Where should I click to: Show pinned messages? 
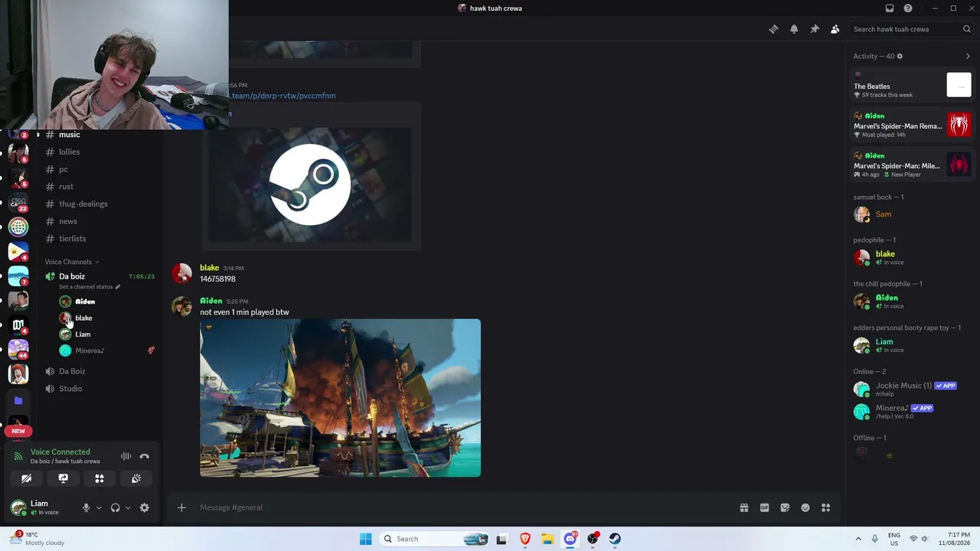click(815, 29)
